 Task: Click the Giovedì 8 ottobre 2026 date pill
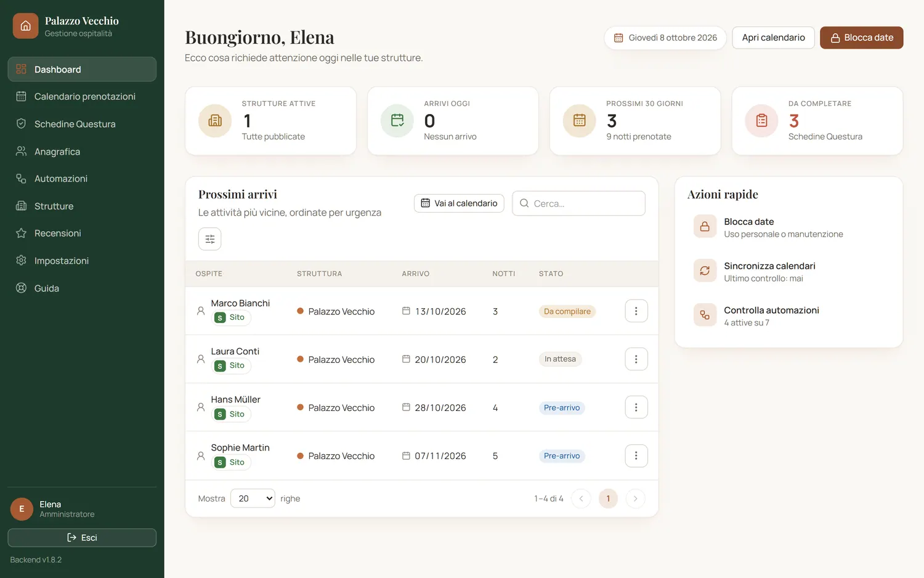(x=665, y=38)
